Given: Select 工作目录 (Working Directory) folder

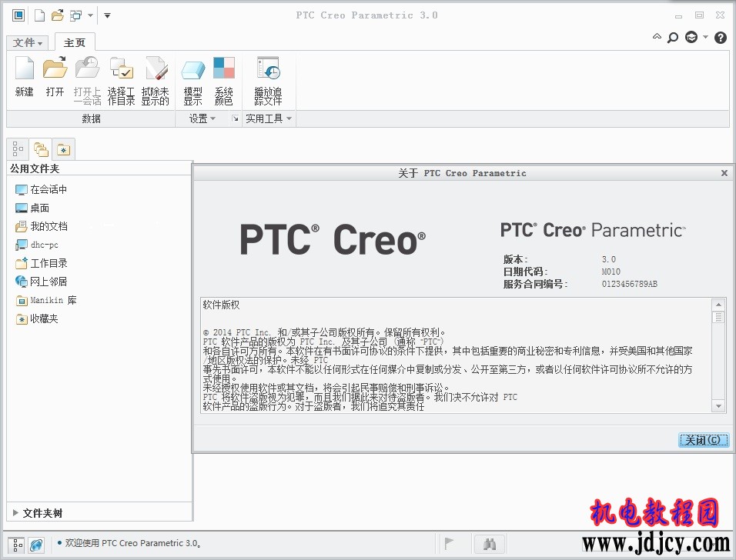Looking at the screenshot, I should pos(42,263).
